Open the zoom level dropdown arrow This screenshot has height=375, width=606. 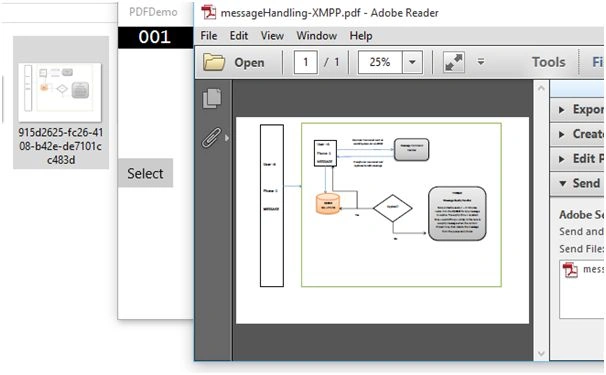point(412,62)
